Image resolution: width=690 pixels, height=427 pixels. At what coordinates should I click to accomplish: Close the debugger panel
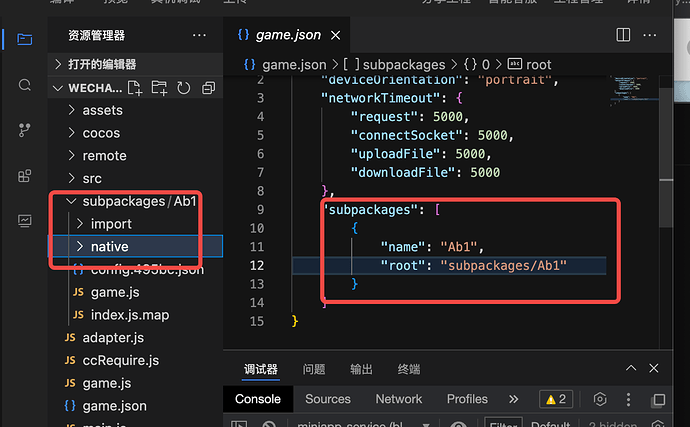coord(654,368)
